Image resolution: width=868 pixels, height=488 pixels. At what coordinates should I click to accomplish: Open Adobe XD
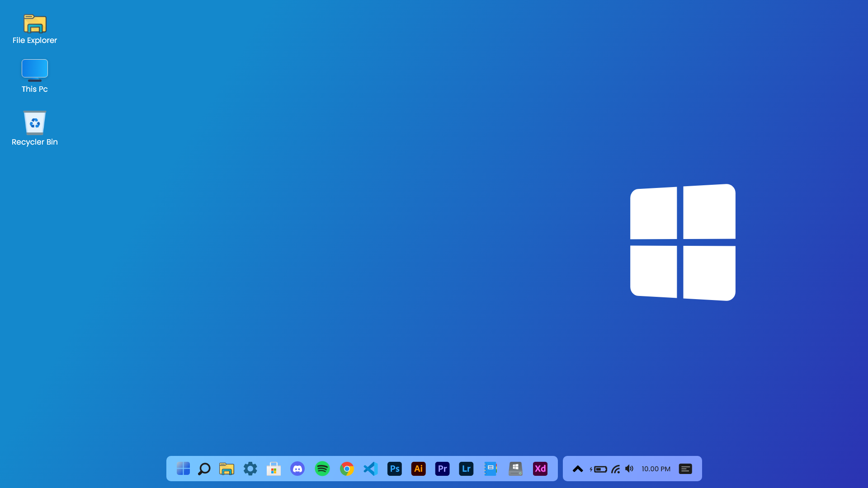540,469
